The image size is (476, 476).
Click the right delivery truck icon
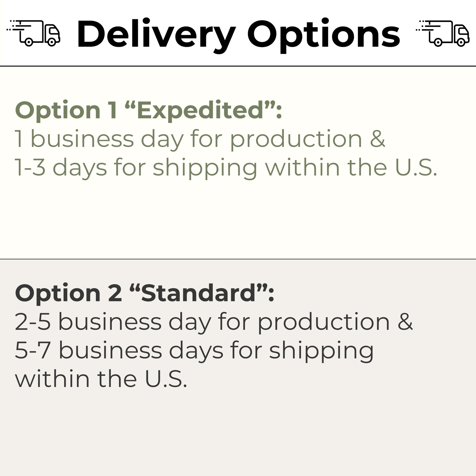(x=443, y=33)
